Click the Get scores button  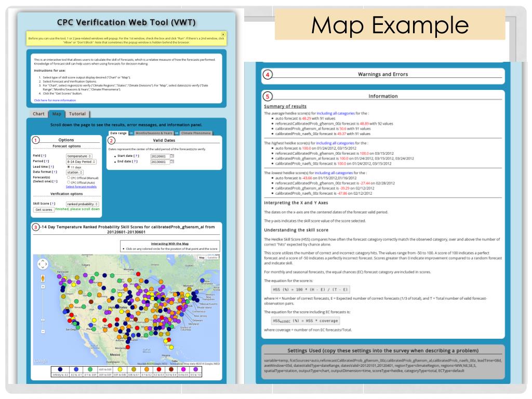click(44, 210)
